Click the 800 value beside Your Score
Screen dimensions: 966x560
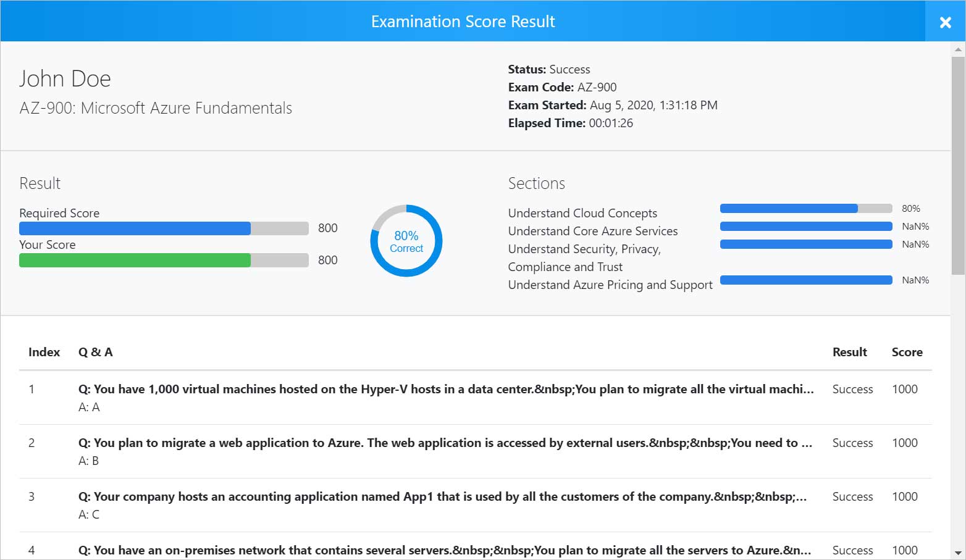[328, 260]
